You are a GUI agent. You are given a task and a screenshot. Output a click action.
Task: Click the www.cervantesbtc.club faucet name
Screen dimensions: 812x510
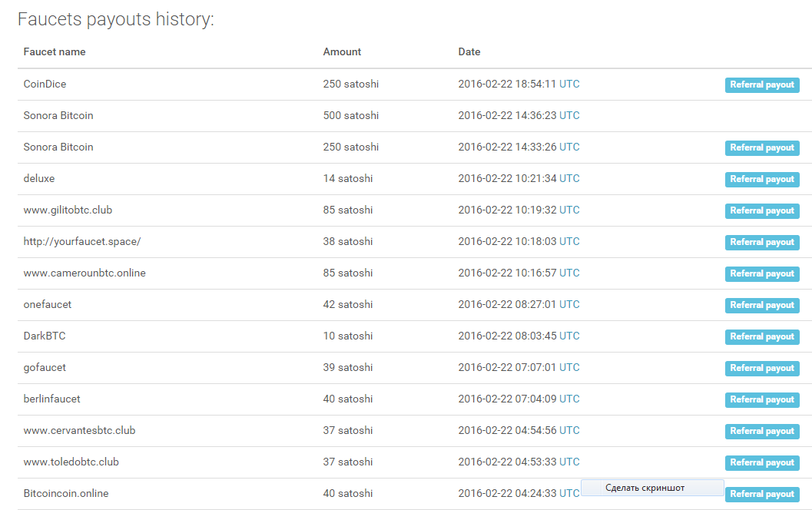click(79, 431)
